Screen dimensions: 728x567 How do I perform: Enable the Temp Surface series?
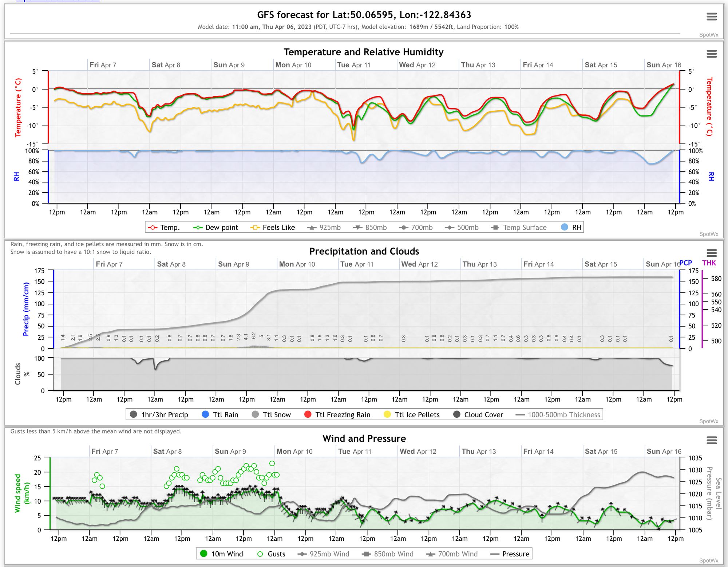click(524, 228)
